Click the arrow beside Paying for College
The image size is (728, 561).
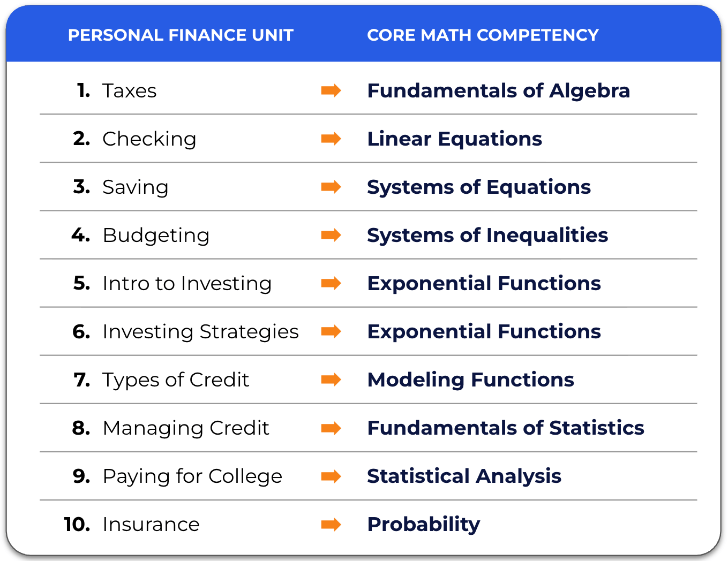tap(331, 476)
